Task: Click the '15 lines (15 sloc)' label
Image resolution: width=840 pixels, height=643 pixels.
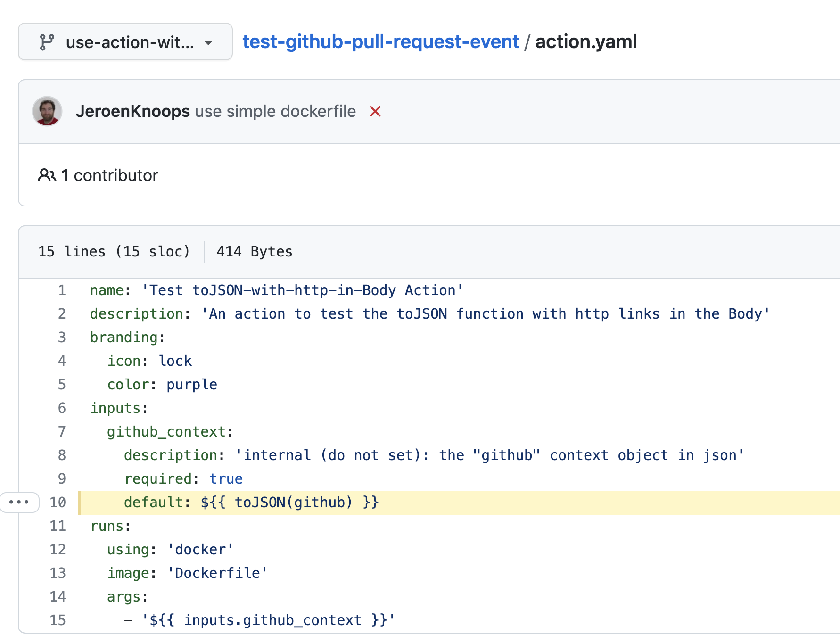Action: click(x=114, y=251)
